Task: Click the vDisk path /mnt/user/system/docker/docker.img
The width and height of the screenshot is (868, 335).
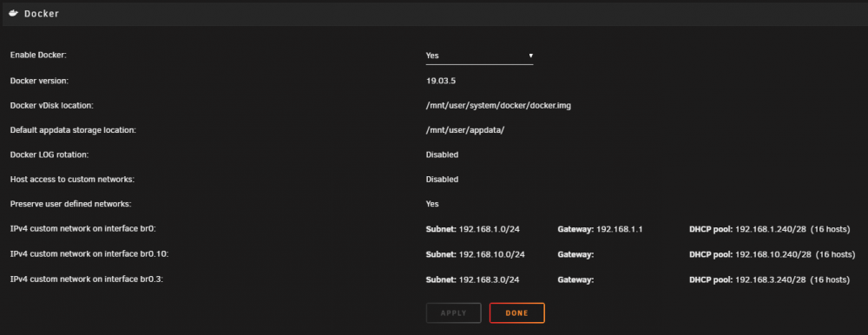Action: coord(498,105)
